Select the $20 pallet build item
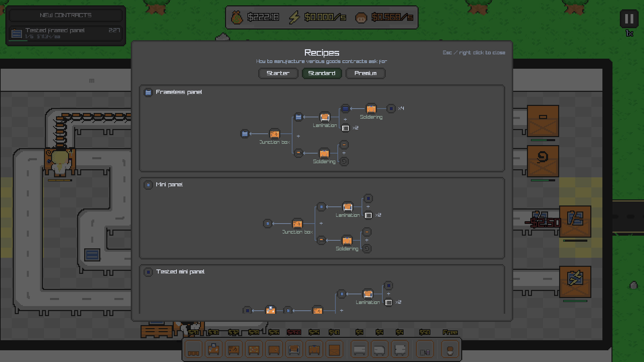644x362 pixels. click(194, 350)
